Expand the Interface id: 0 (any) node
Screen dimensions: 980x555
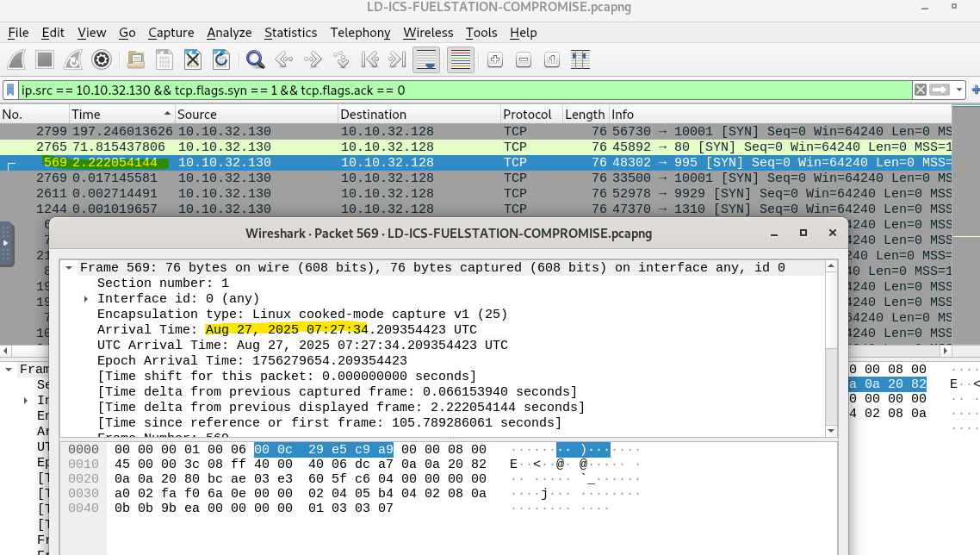pyautogui.click(x=86, y=298)
